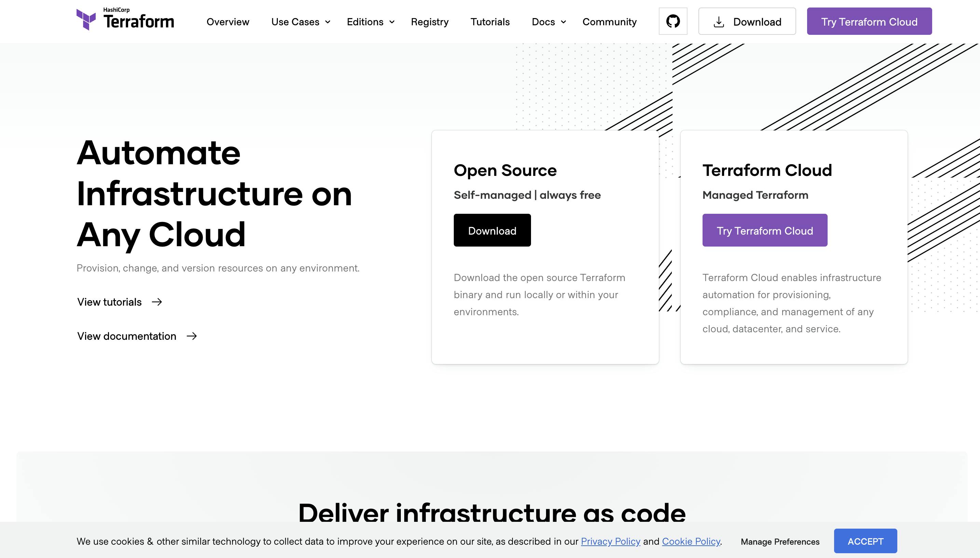Click the Terraform Cloud card heading
This screenshot has width=980, height=558.
pyautogui.click(x=767, y=170)
